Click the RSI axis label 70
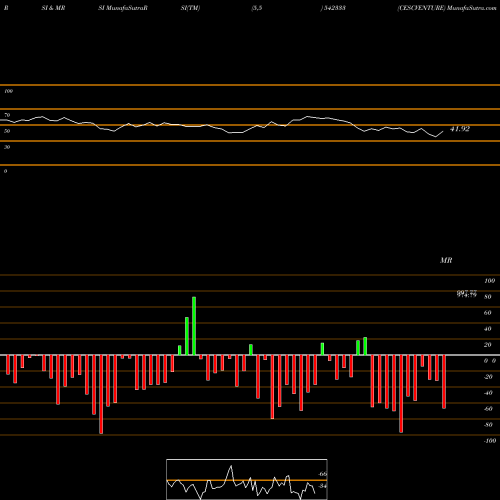This screenshot has width=500, height=500. (7, 115)
